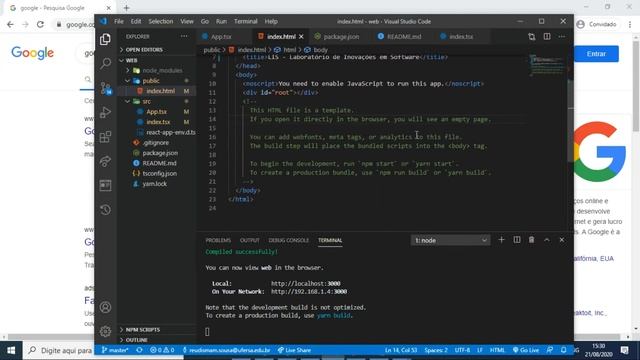The image size is (640, 360).
Task: Switch to OUTPUT panel tab
Action: click(x=249, y=240)
